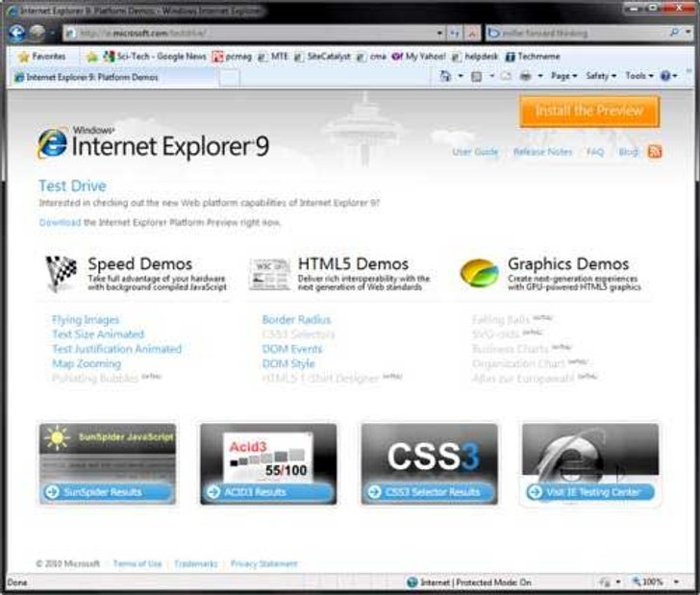The width and height of the screenshot is (700, 595).
Task: Select the Internet Explorer 9: Platform Demos tab
Action: [115, 77]
